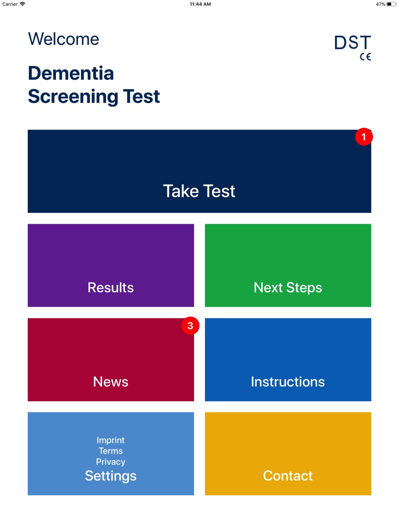Tap the Privacy link

pos(111,461)
